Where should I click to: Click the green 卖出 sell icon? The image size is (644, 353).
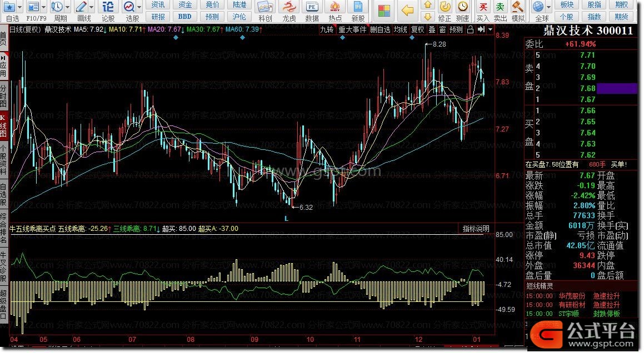click(500, 7)
